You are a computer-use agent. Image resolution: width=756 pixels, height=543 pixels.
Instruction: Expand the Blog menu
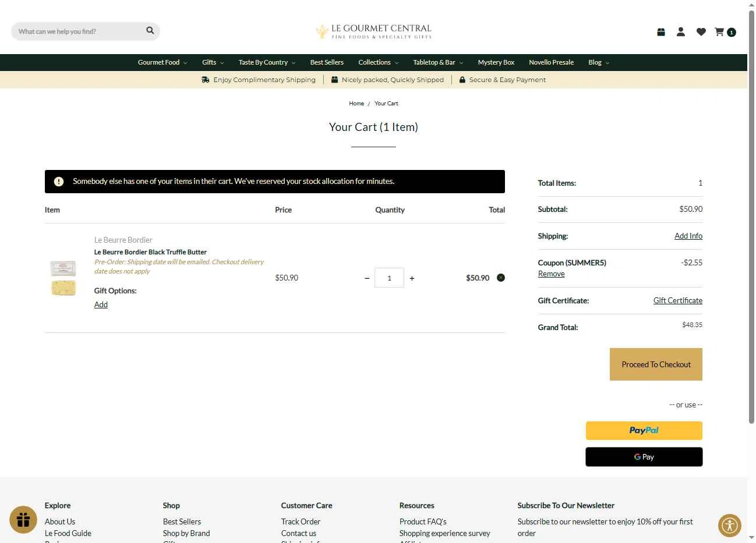[x=599, y=62]
